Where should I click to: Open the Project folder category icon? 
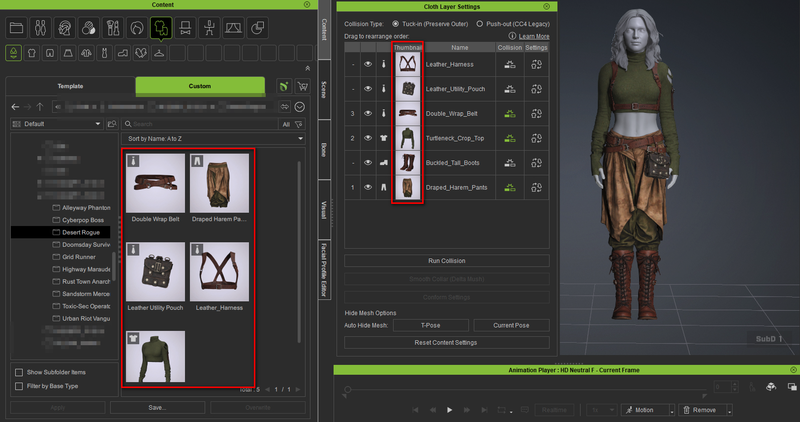point(16,28)
